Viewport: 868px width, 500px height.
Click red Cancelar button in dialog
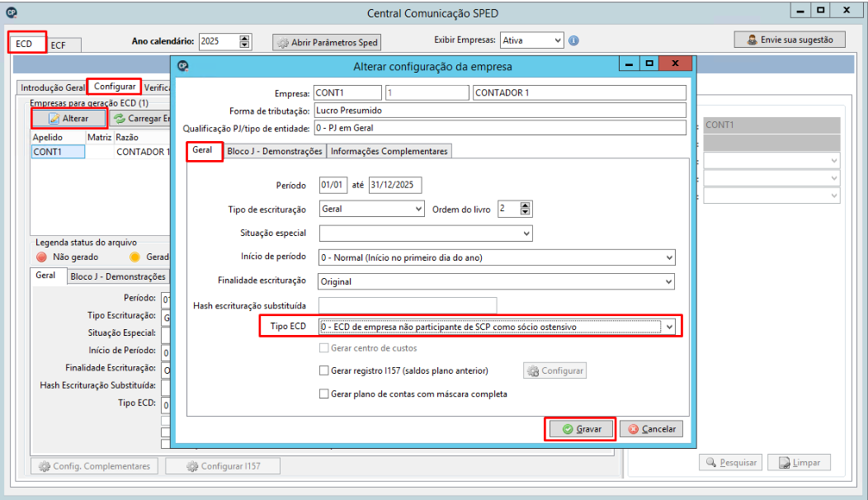pyautogui.click(x=652, y=428)
